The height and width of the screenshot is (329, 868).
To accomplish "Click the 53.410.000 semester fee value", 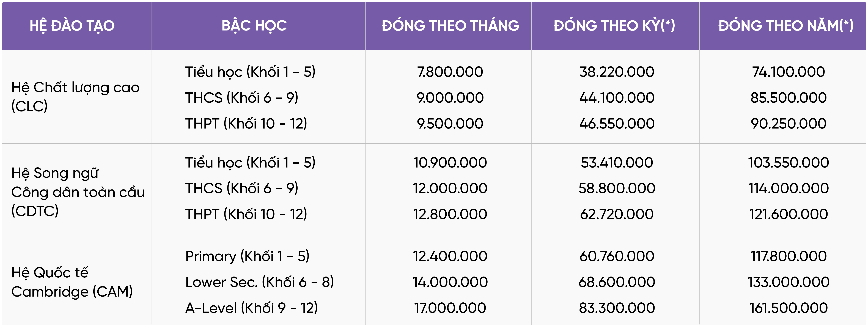I will tap(617, 163).
